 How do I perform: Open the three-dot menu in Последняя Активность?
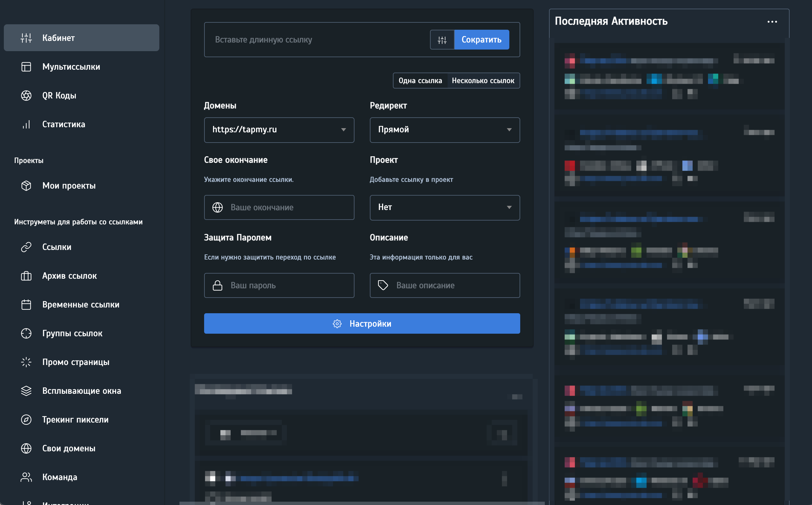tap(772, 22)
